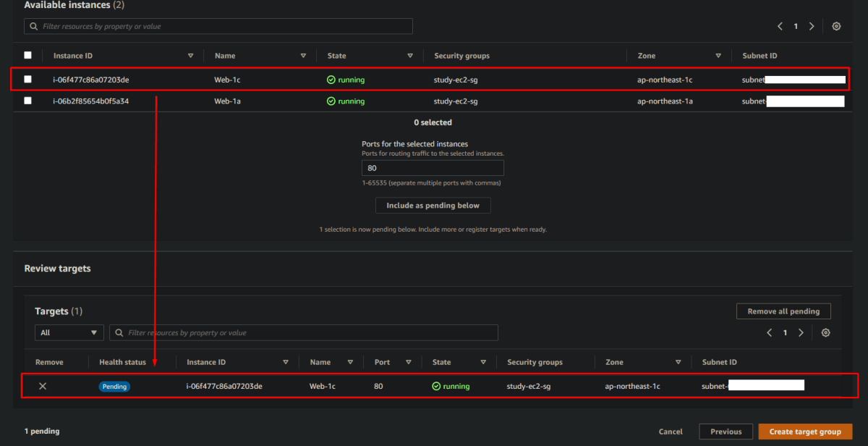
Task: Click zone ap-northeast-1a cell
Action: pyautogui.click(x=665, y=101)
